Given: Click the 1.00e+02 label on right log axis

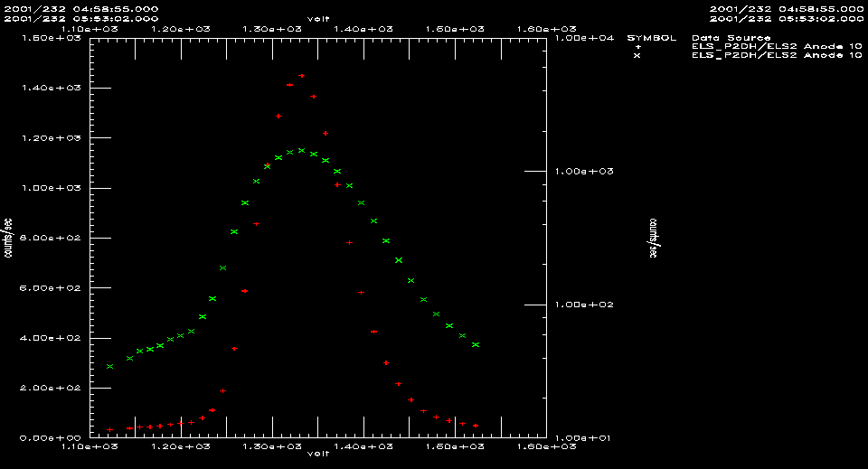Looking at the screenshot, I should [x=584, y=305].
